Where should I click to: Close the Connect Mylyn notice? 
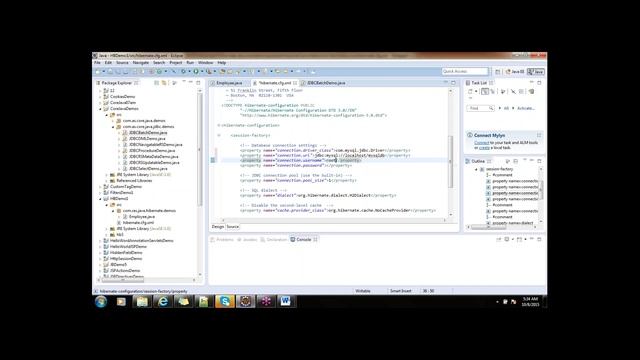pyautogui.click(x=539, y=135)
